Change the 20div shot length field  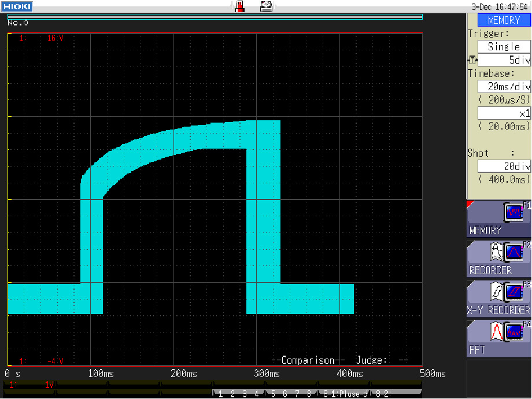point(504,166)
